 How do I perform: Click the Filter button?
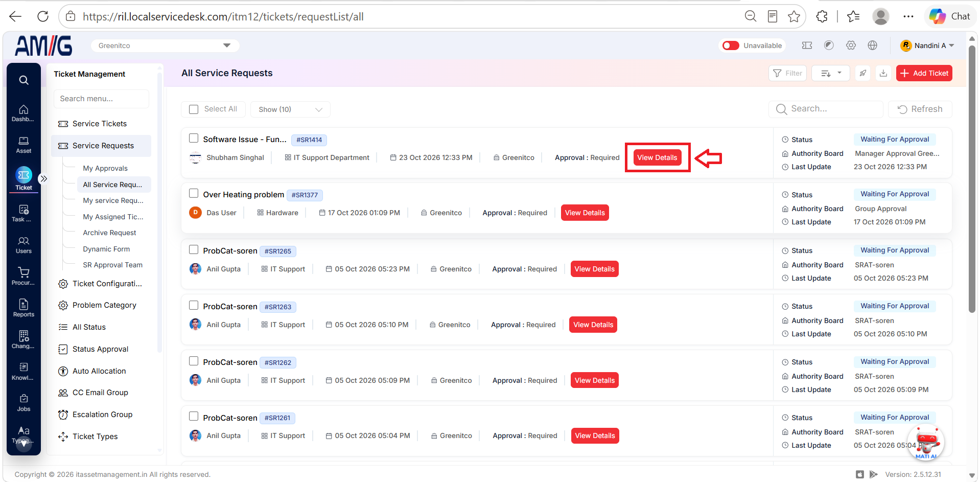[787, 73]
